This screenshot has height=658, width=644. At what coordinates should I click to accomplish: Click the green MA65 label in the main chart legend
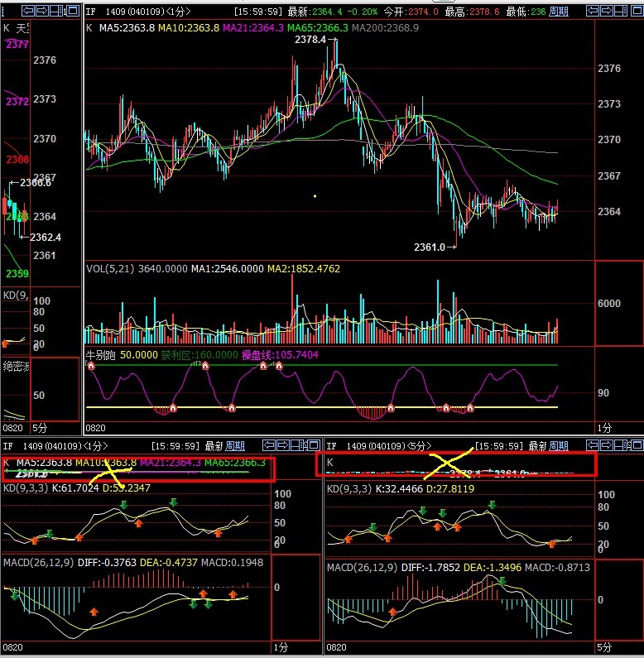(318, 27)
